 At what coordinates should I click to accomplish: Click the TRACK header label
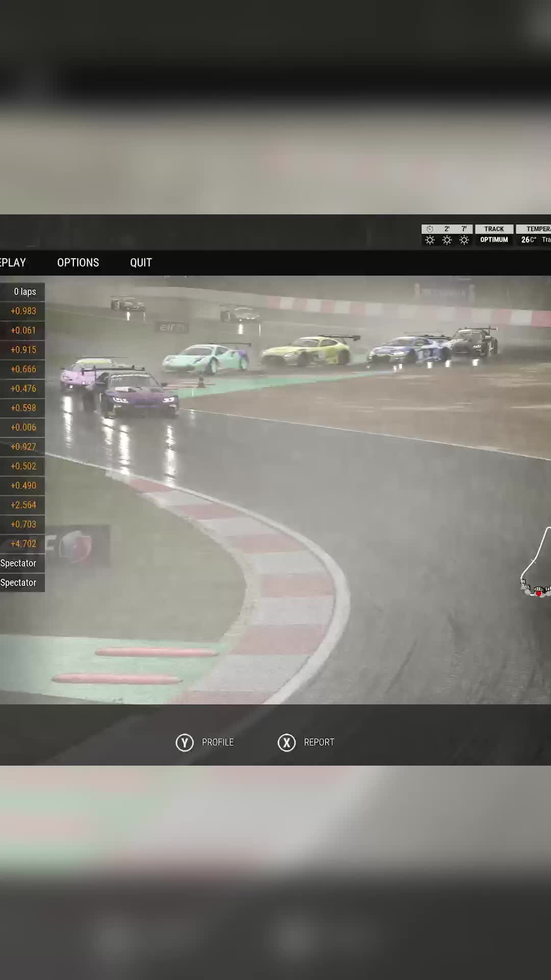click(x=494, y=229)
